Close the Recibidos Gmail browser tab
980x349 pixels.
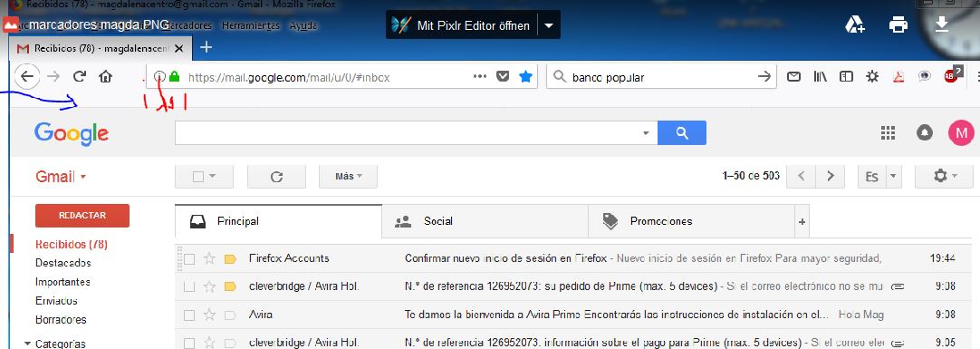(x=179, y=48)
